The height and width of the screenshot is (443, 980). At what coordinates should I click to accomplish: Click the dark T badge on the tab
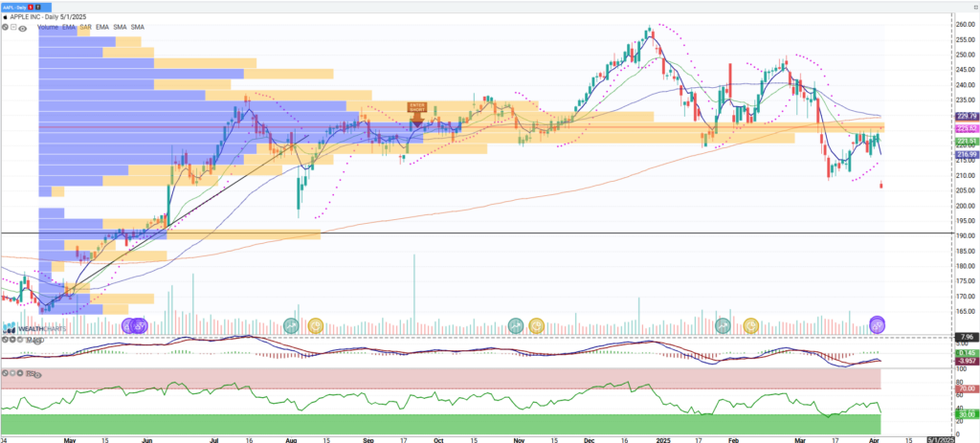37,6
